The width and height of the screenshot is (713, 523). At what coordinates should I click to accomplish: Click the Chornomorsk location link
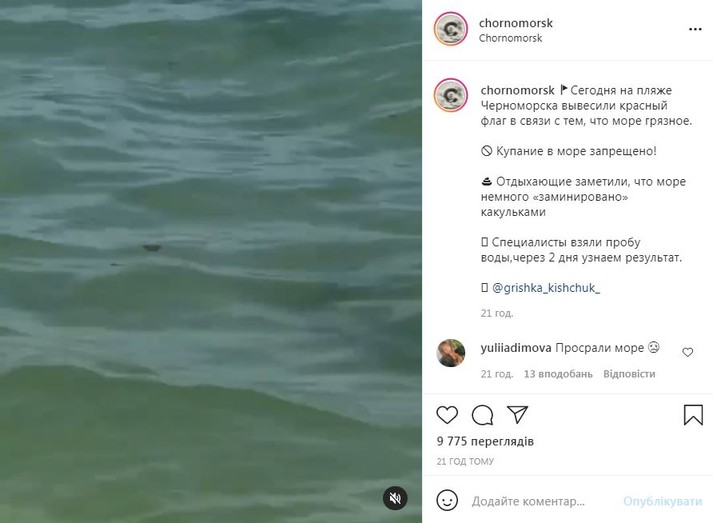[510, 38]
